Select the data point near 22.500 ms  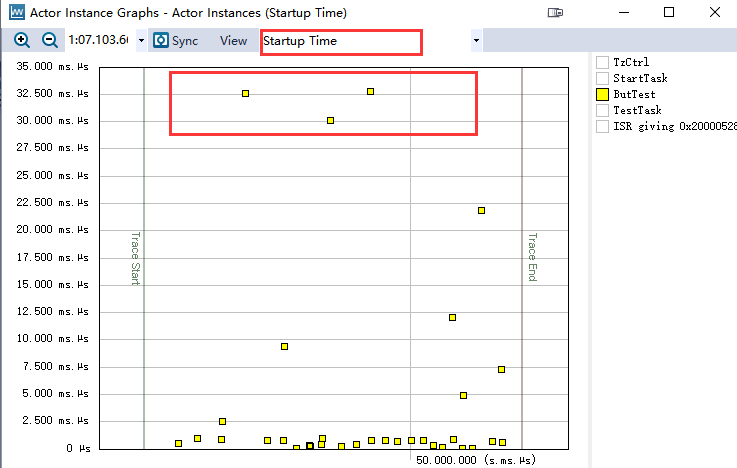pyautogui.click(x=481, y=211)
